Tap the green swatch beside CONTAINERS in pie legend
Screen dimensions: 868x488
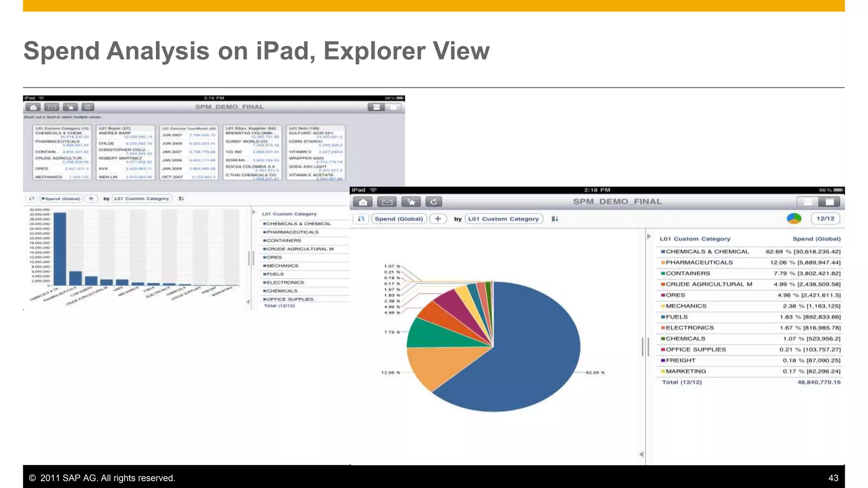point(663,274)
